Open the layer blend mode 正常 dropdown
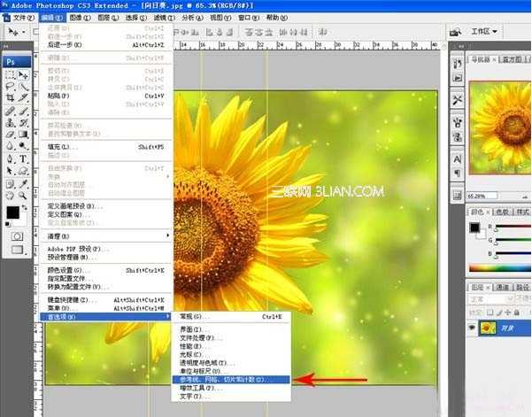The height and width of the screenshot is (417, 532). 490,299
